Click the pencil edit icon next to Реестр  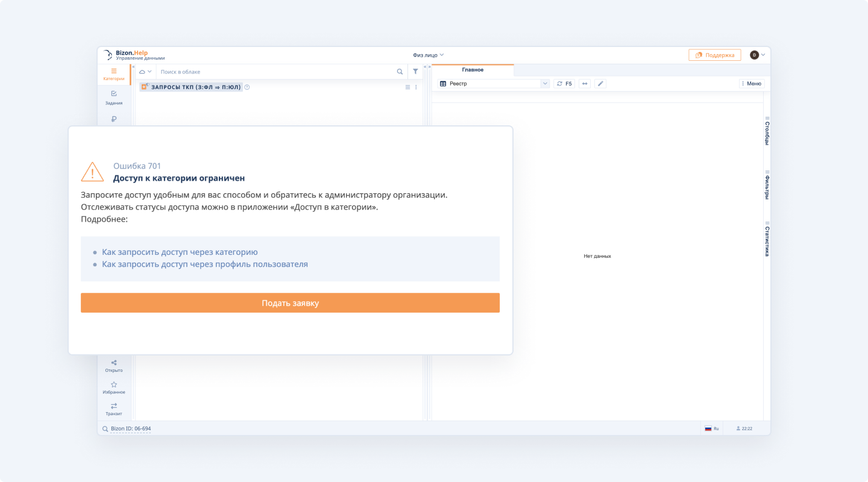(600, 83)
